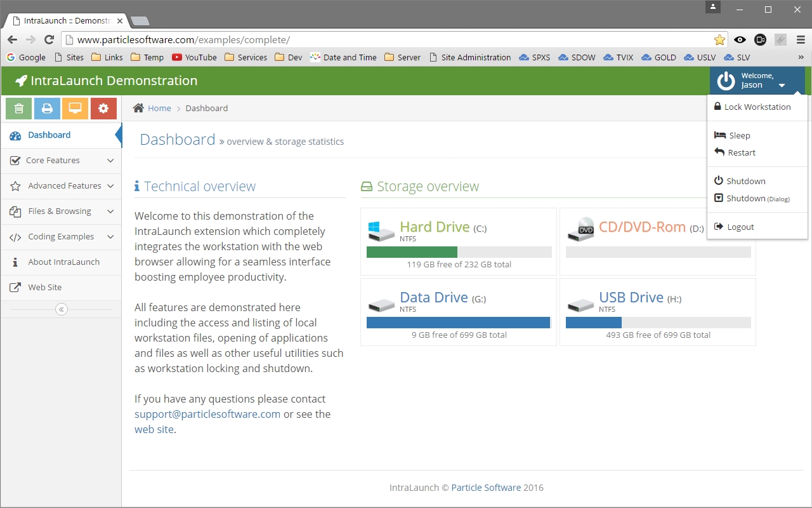The height and width of the screenshot is (508, 812).
Task: Close the IntraLaunch browser tab
Action: tap(119, 20)
